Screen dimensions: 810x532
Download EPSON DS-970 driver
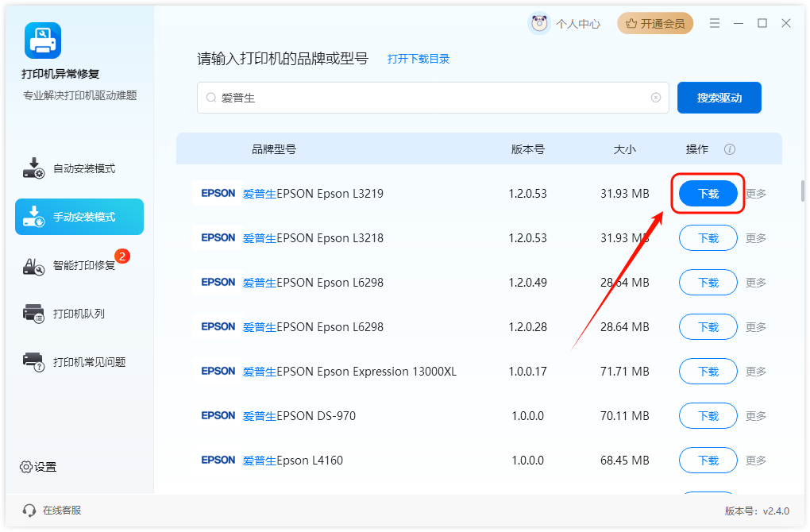[x=708, y=416]
